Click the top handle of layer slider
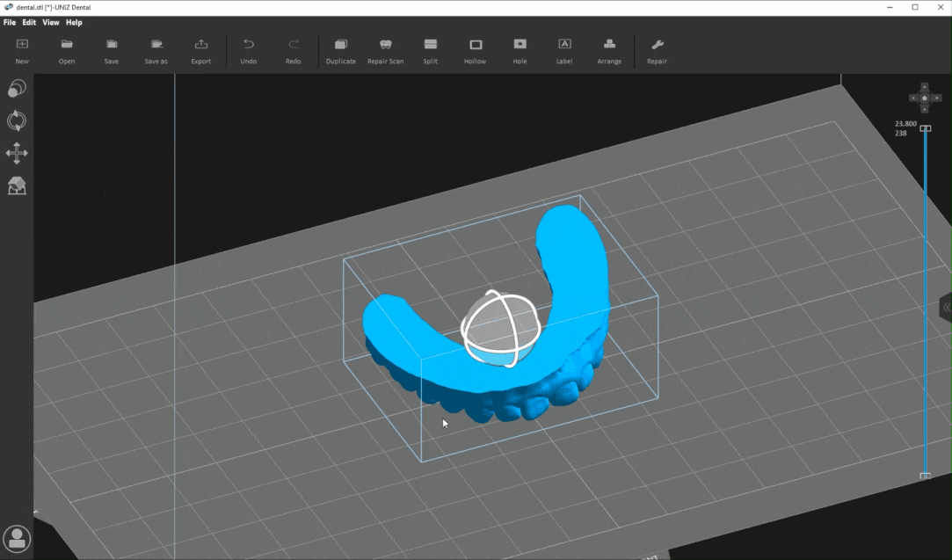 coord(925,129)
